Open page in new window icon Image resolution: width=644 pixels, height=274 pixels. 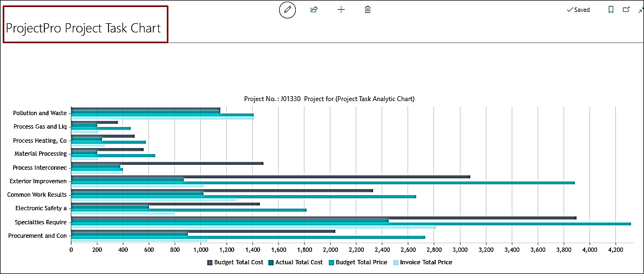626,10
